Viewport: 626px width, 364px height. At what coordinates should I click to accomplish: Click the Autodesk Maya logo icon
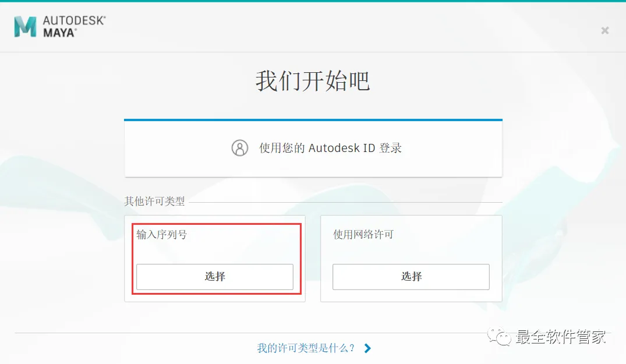point(25,27)
